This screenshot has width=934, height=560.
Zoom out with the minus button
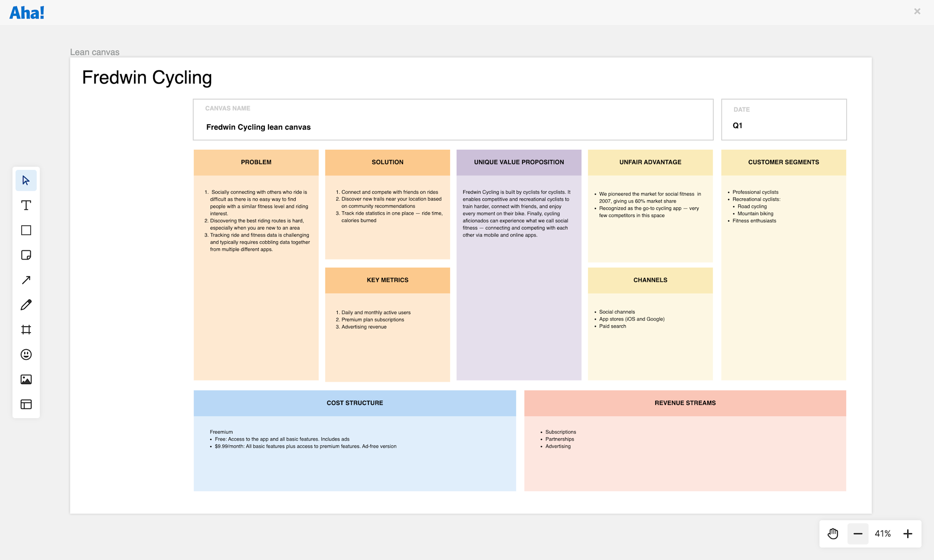coord(858,534)
